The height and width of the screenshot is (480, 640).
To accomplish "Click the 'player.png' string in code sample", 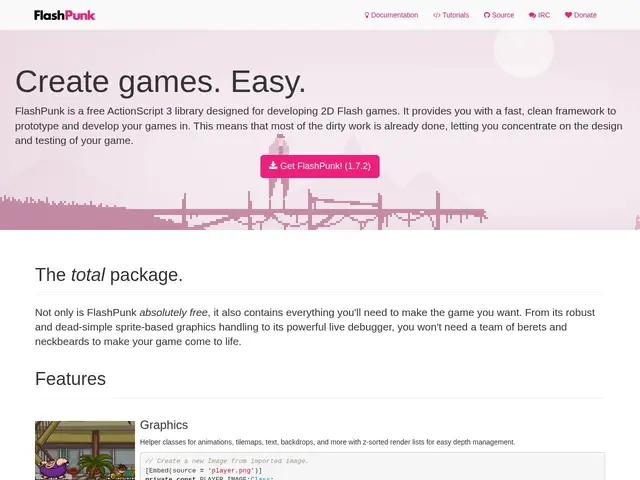I will tap(231, 471).
